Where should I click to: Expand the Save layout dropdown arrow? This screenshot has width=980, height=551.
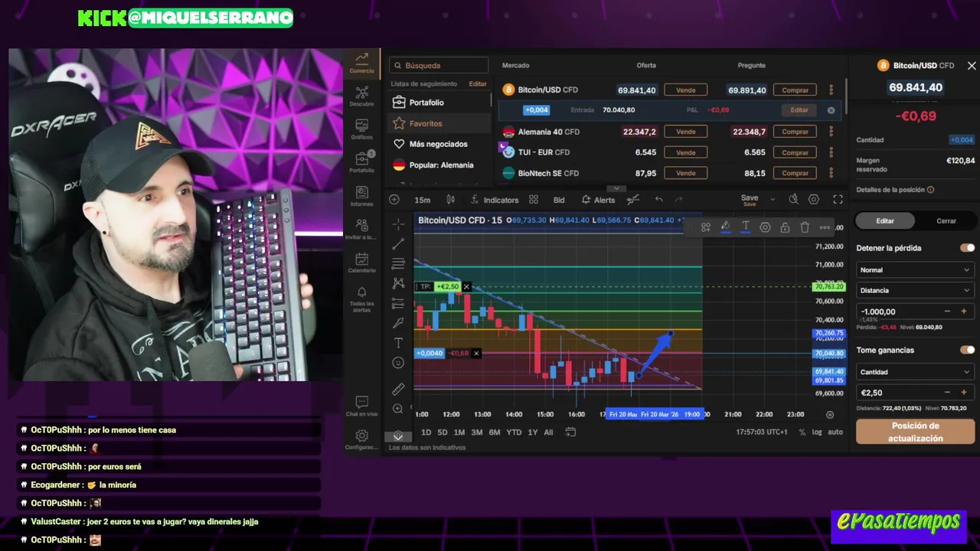(x=772, y=200)
